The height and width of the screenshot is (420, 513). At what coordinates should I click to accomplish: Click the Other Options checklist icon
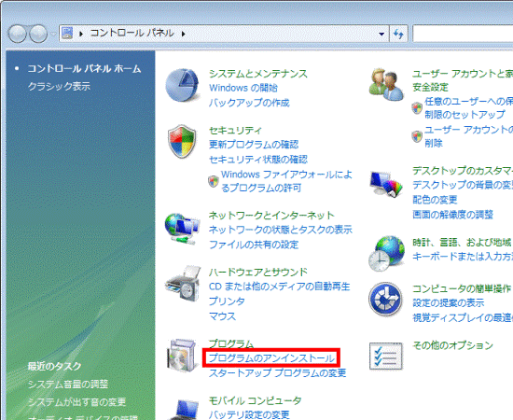386,356
